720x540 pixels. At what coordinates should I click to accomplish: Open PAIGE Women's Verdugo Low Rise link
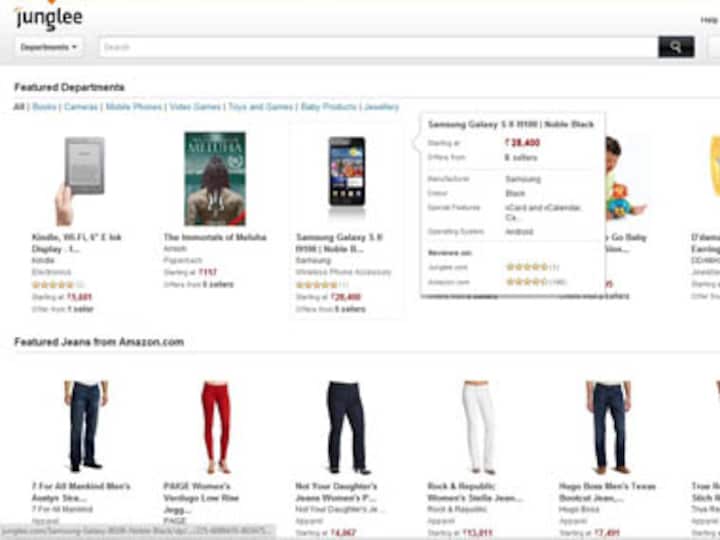click(201, 498)
